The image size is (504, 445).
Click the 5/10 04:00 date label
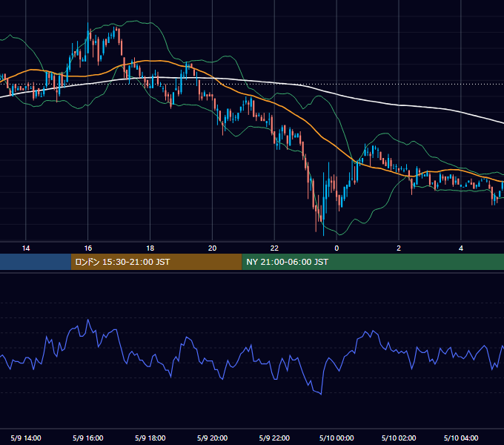point(461,438)
